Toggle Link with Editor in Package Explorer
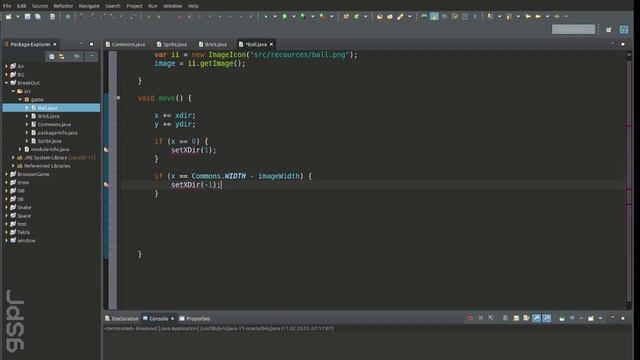The width and height of the screenshot is (640, 360). [x=62, y=56]
